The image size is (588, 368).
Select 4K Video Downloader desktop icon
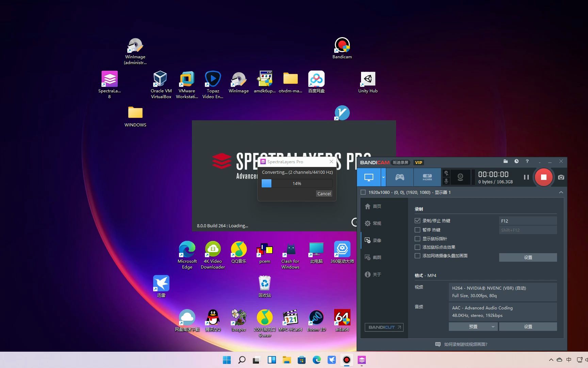tap(213, 255)
